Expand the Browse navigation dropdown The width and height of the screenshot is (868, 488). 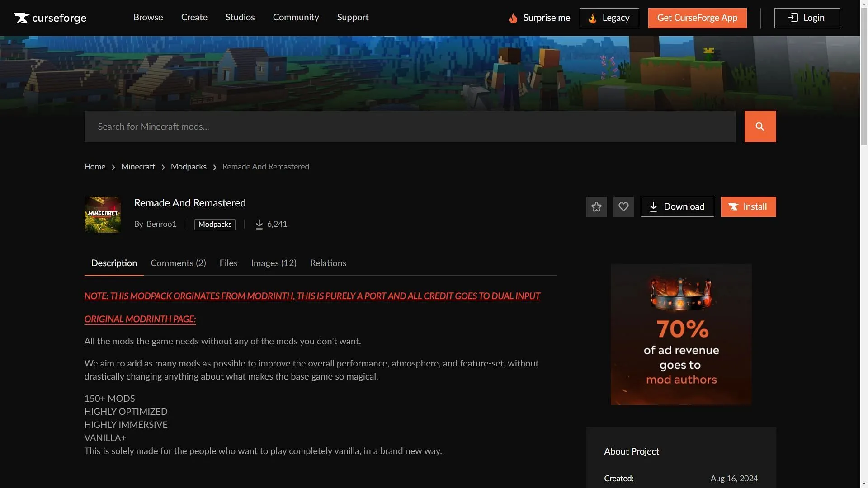[x=148, y=17]
